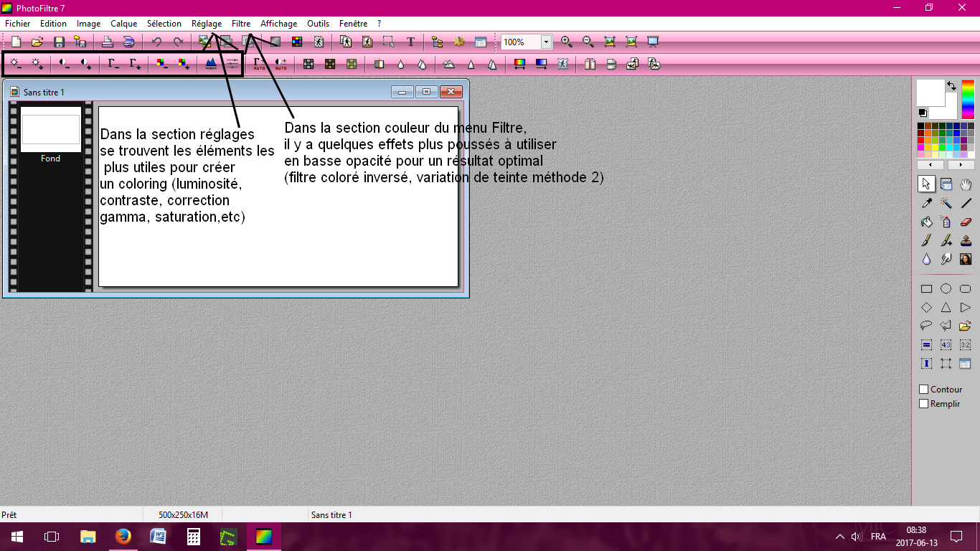Click the Horizontal flip icon
Image resolution: width=980 pixels, height=551 pixels.
[590, 65]
